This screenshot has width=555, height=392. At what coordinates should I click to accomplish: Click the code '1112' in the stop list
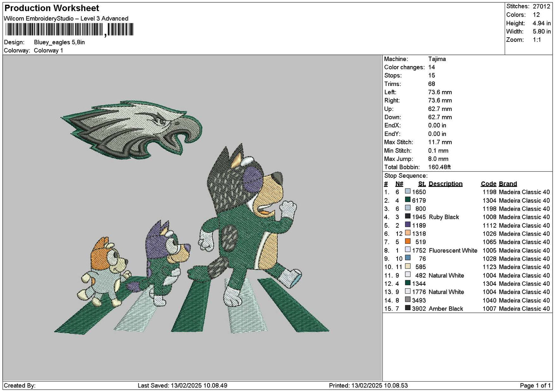(x=490, y=225)
